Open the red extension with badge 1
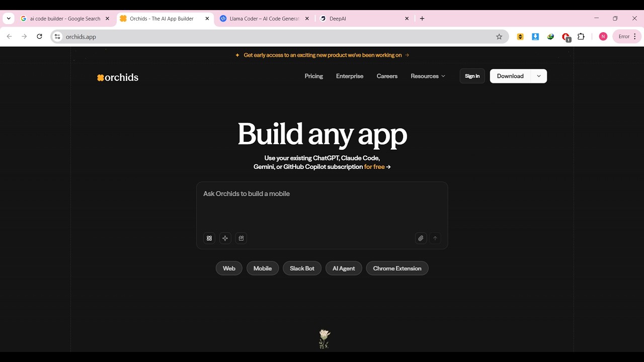 (566, 37)
